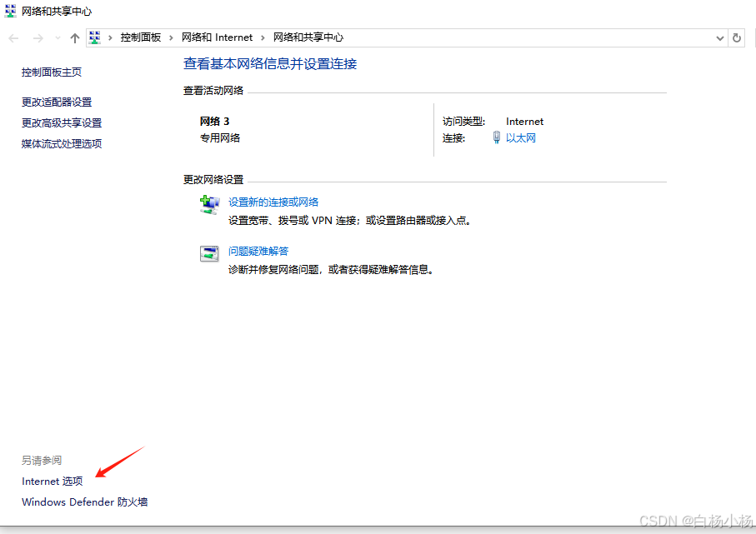Image resolution: width=756 pixels, height=534 pixels.
Task: Expand chevron before 控制面板 in breadcrumb
Action: (x=110, y=37)
